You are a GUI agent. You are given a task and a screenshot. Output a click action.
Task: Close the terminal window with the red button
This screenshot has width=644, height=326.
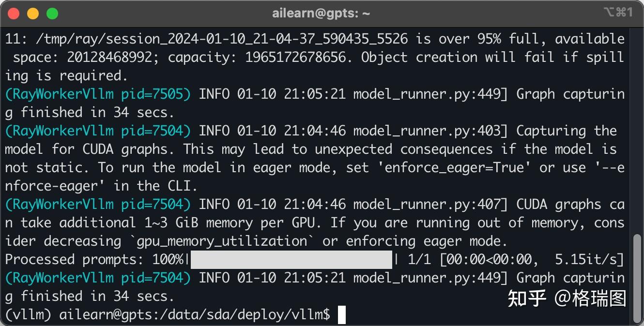tap(14, 14)
